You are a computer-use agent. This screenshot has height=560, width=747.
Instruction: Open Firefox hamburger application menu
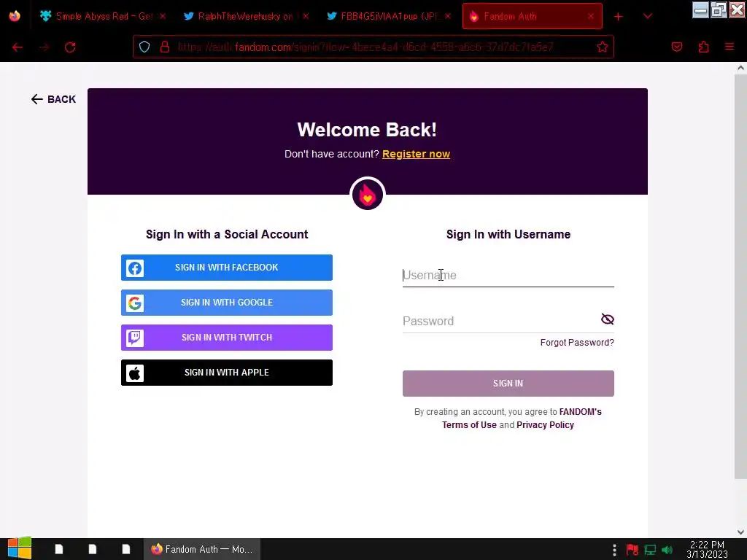tap(729, 47)
